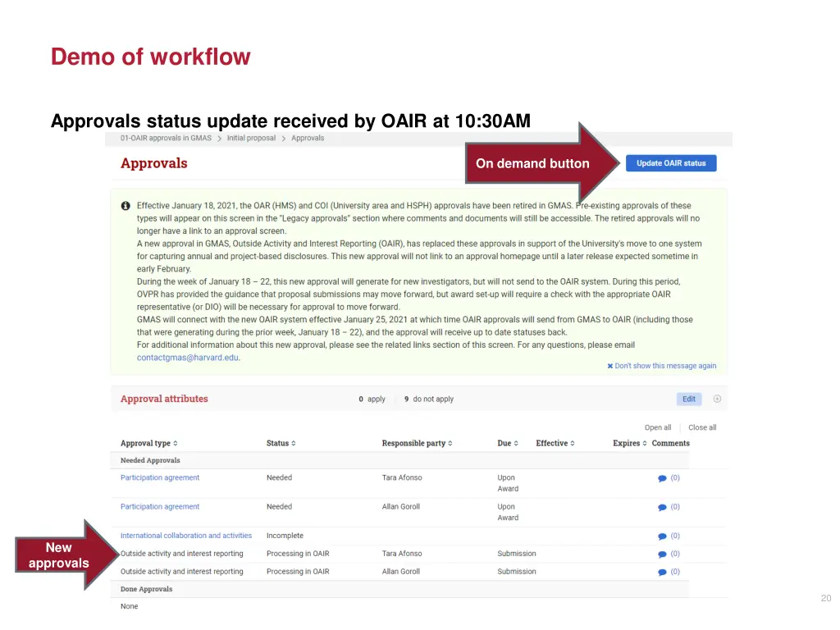Click comment count (0) for International collaboration row
Screen dimensions: 840x630
coord(675,535)
